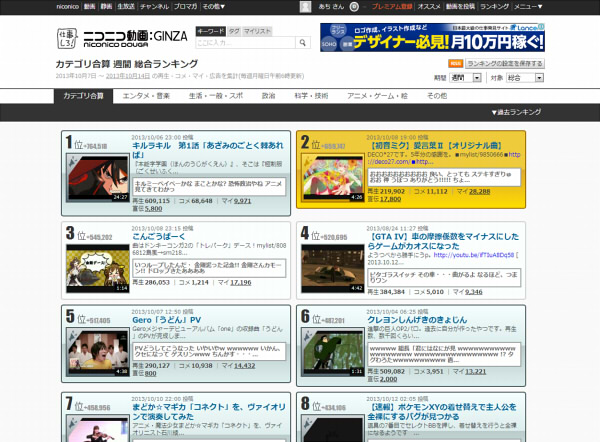Open rank 4 GTA IV video thumbnail
This screenshot has height=442, width=600.
(333, 269)
